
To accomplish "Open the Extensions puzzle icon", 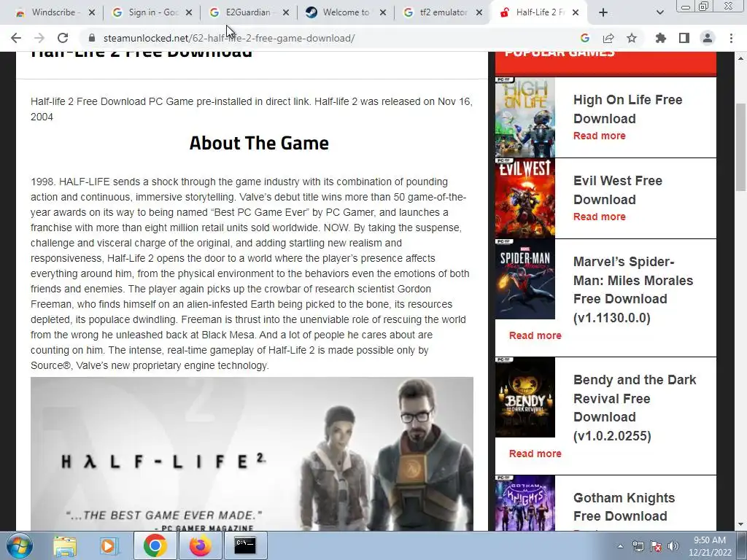I will point(661,38).
